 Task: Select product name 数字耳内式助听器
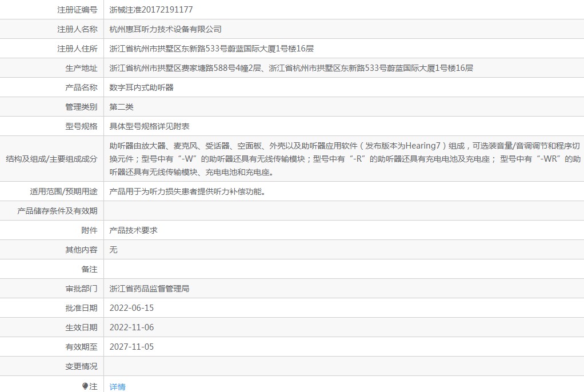click(141, 87)
